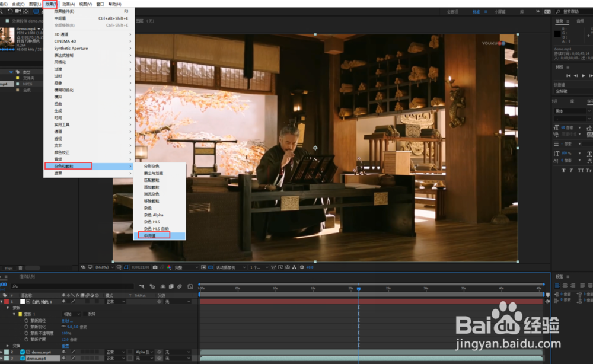Open graph editor icon in timeline
Image resolution: width=593 pixels, height=364 pixels.
click(x=190, y=286)
